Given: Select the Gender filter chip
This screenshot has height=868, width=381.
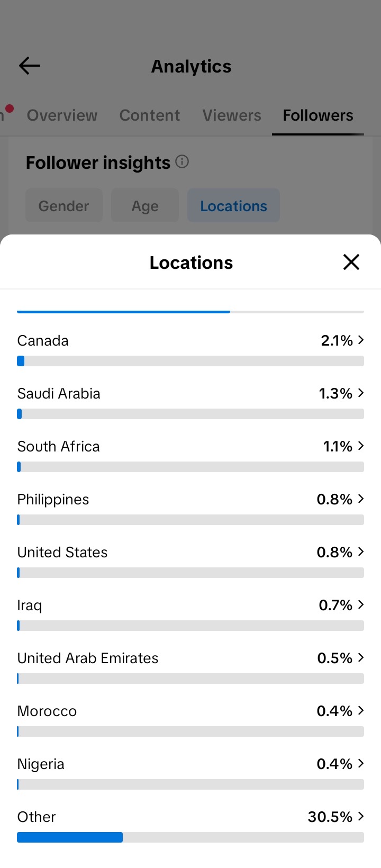Looking at the screenshot, I should coord(64,206).
